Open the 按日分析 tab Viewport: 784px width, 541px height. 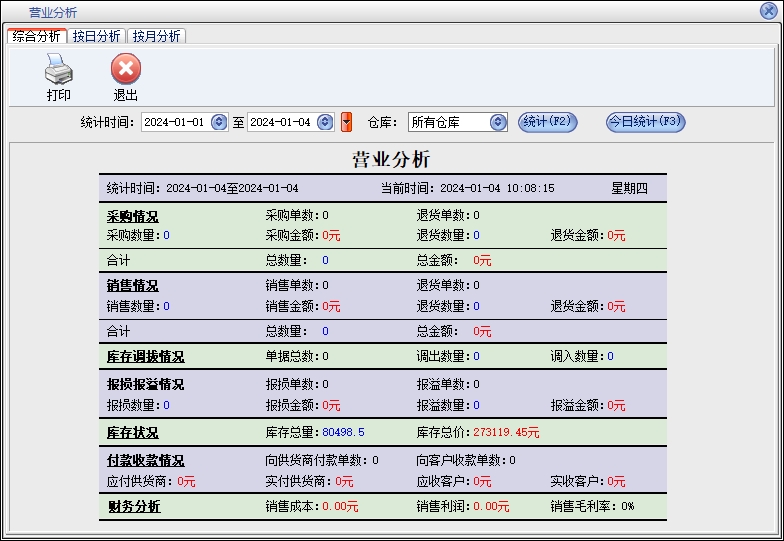[x=97, y=36]
